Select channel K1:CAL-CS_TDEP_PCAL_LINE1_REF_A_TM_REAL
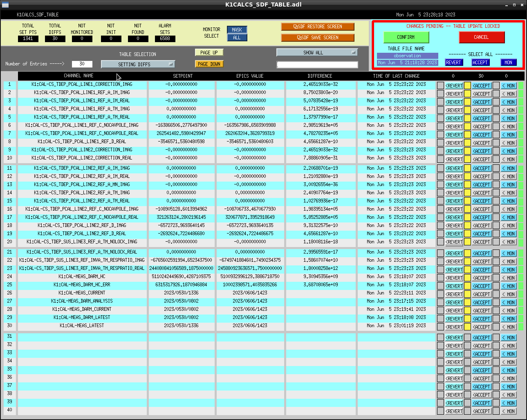This screenshot has height=420, width=527. click(82, 117)
